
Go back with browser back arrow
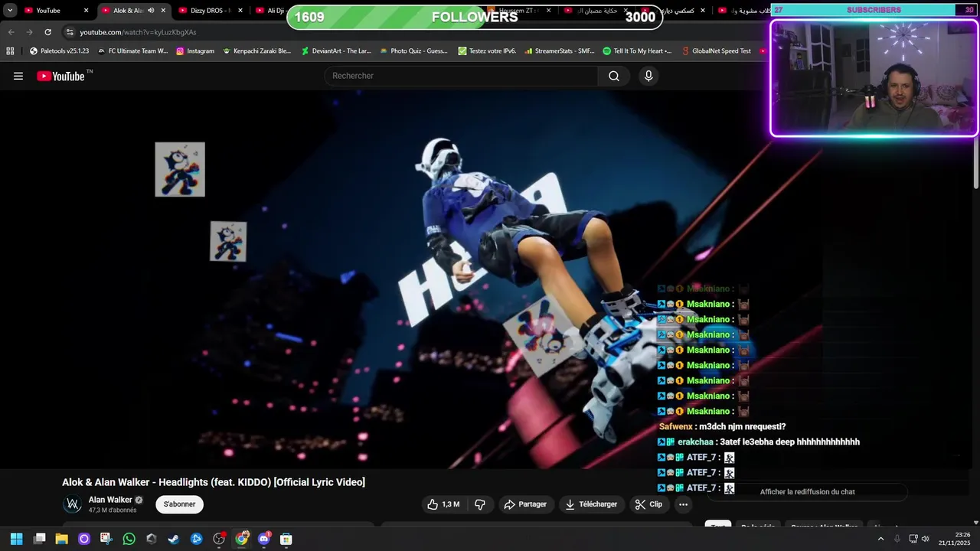pyautogui.click(x=11, y=32)
